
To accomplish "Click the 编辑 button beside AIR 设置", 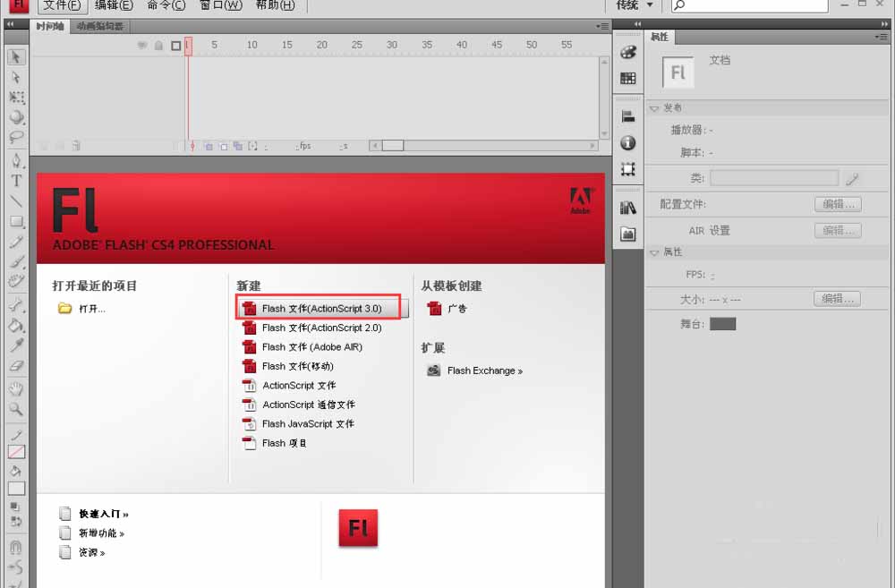I will pyautogui.click(x=838, y=231).
